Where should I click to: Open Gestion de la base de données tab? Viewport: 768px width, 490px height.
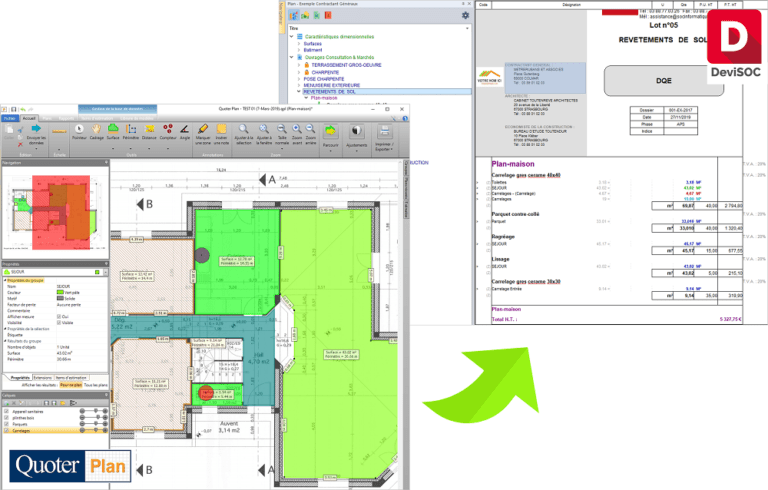pos(118,109)
